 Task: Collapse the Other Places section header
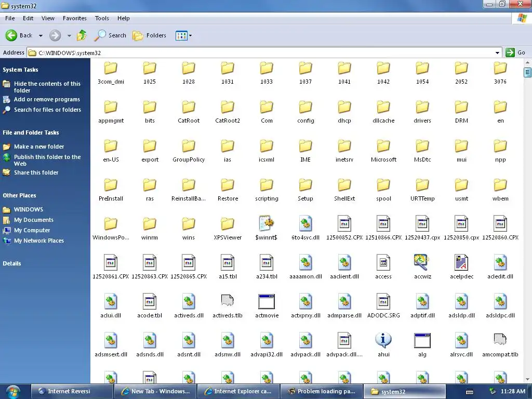[19, 195]
